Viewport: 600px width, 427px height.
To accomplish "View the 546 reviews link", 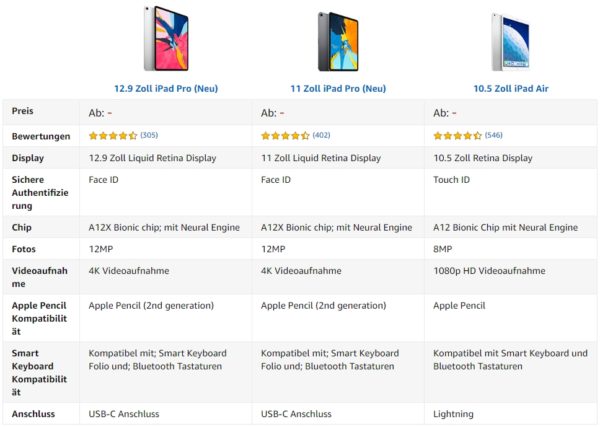I will [493, 135].
